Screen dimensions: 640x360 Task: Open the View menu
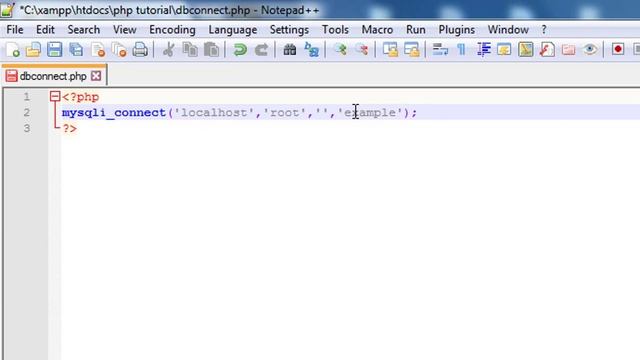124,30
